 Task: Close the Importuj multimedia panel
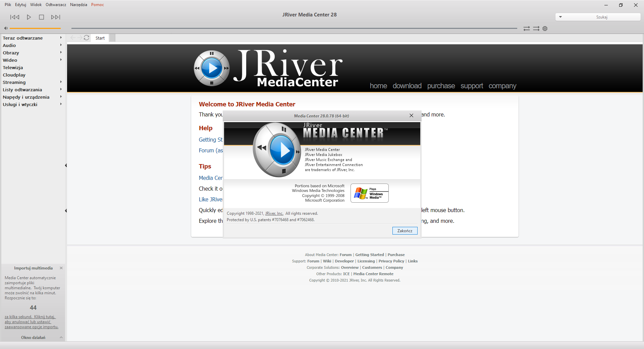pos(61,268)
